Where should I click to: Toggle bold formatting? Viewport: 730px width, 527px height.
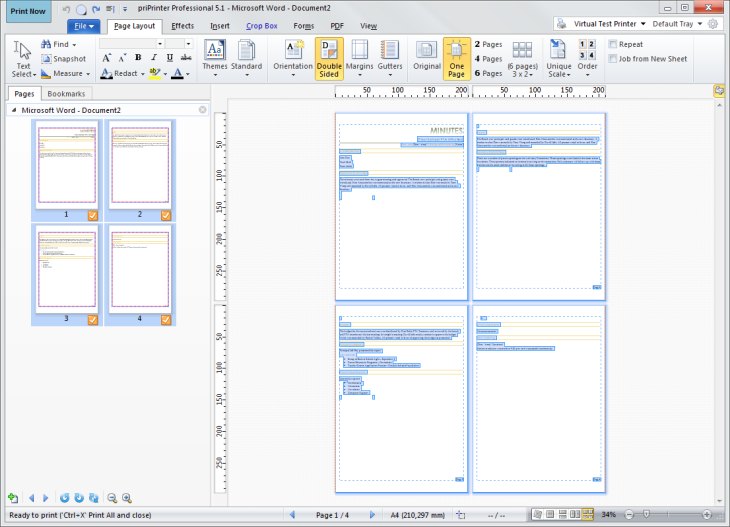click(138, 57)
